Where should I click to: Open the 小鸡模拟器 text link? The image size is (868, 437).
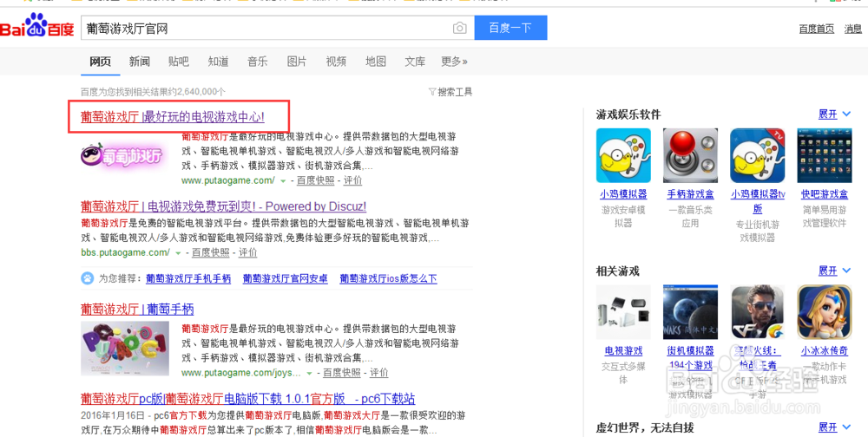(x=623, y=194)
